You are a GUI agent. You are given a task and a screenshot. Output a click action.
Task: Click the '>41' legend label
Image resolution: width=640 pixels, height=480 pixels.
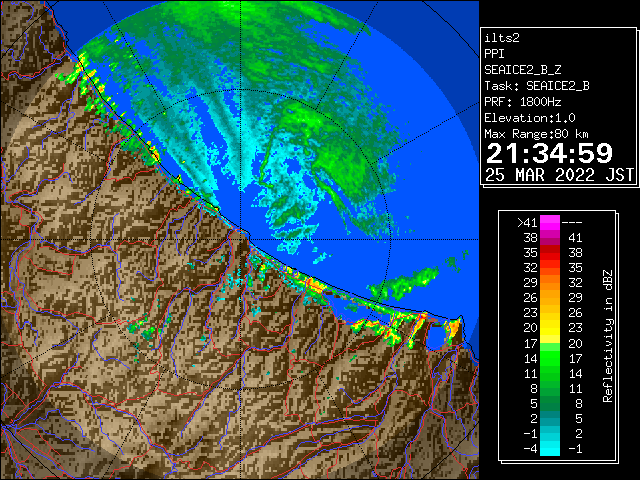527,223
